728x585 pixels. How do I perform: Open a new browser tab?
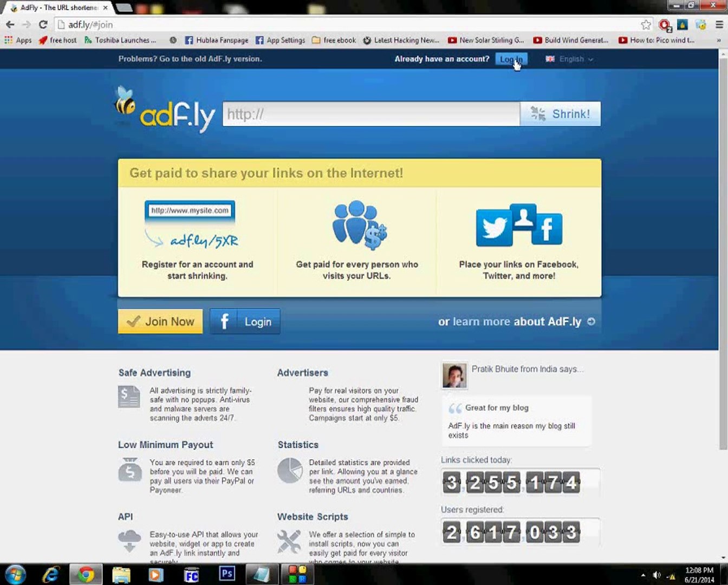[124, 8]
